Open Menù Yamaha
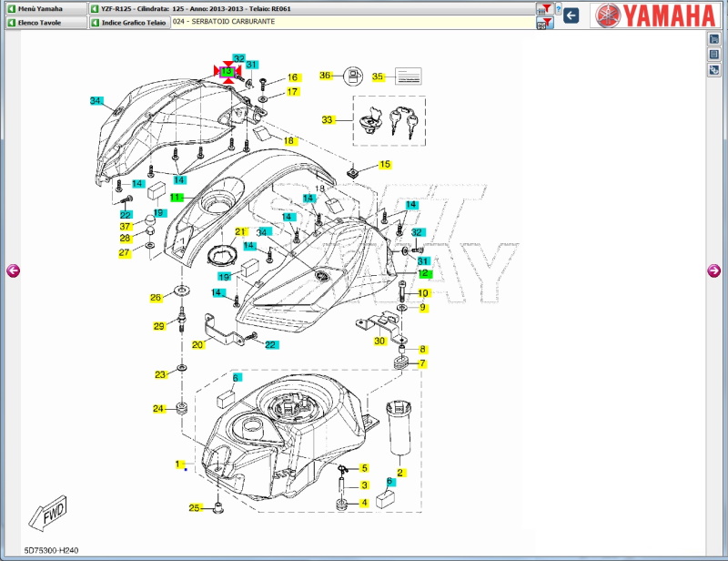This screenshot has width=728, height=561. click(45, 8)
